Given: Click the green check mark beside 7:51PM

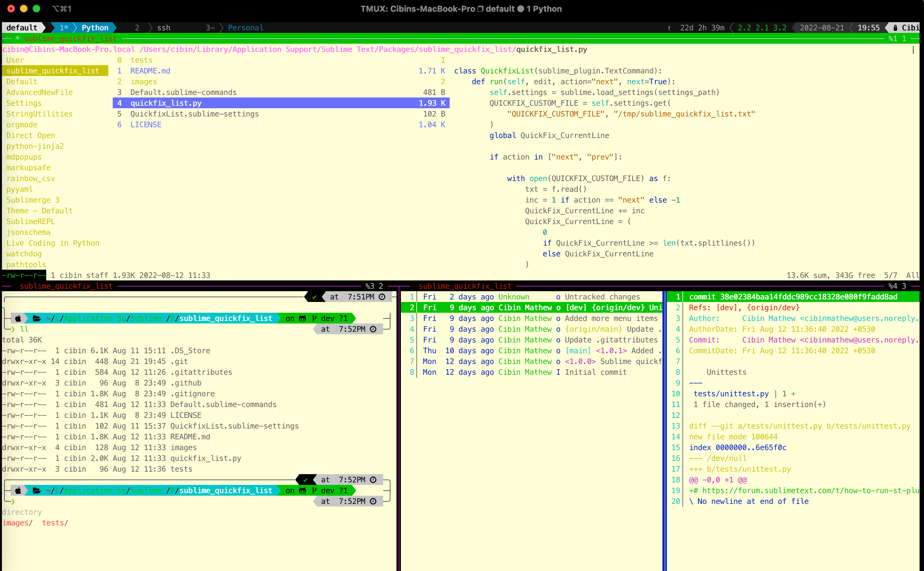Looking at the screenshot, I should pyautogui.click(x=314, y=297).
